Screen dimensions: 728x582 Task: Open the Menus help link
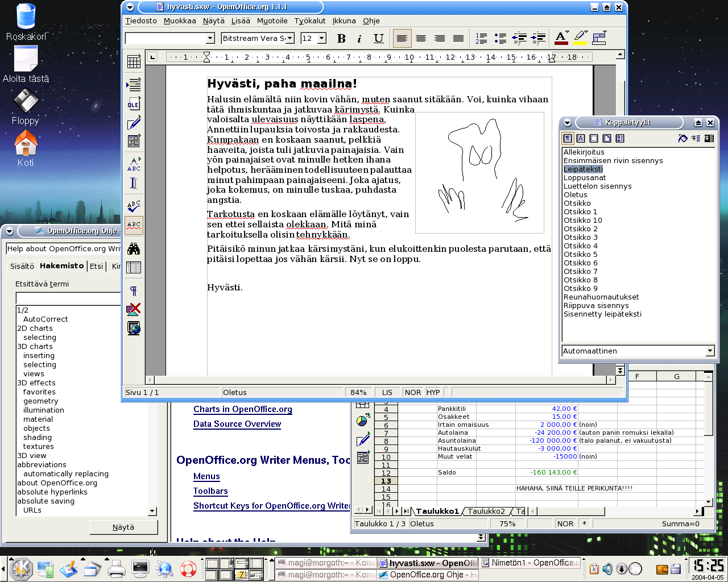(206, 476)
